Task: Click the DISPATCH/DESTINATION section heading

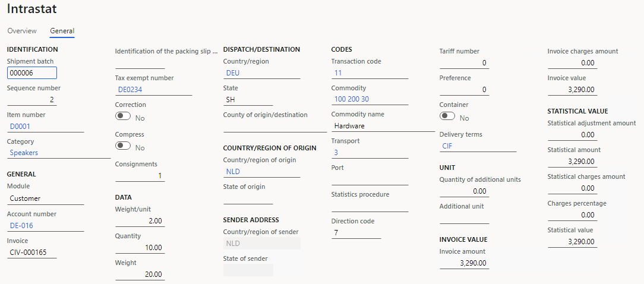Action: [261, 49]
